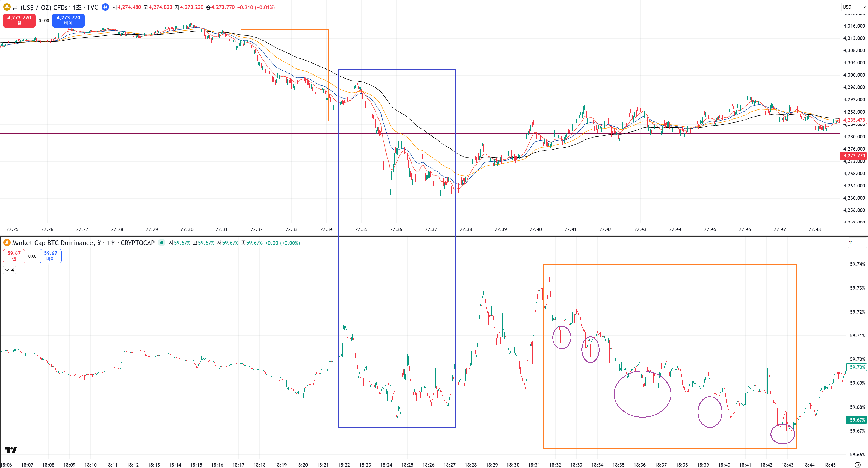The width and height of the screenshot is (868, 468).
Task: Click the blue 4,273.770 buy button
Action: point(68,20)
